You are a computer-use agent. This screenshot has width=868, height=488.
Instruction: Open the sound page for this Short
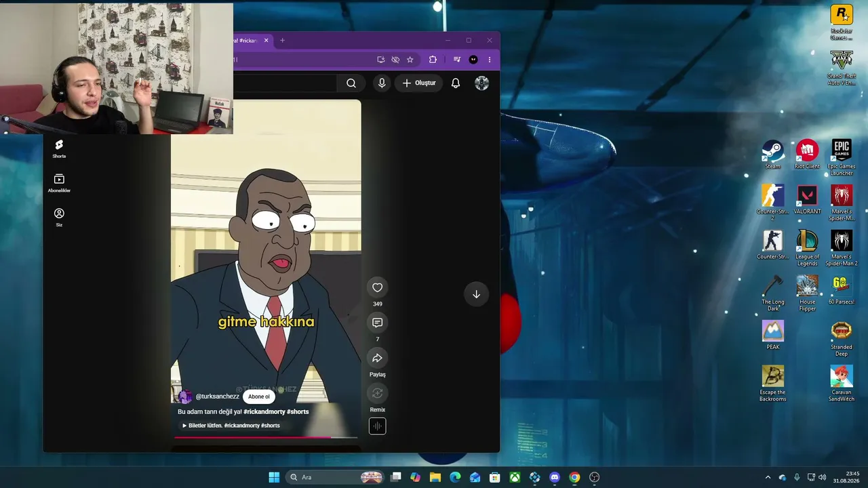pos(377,426)
